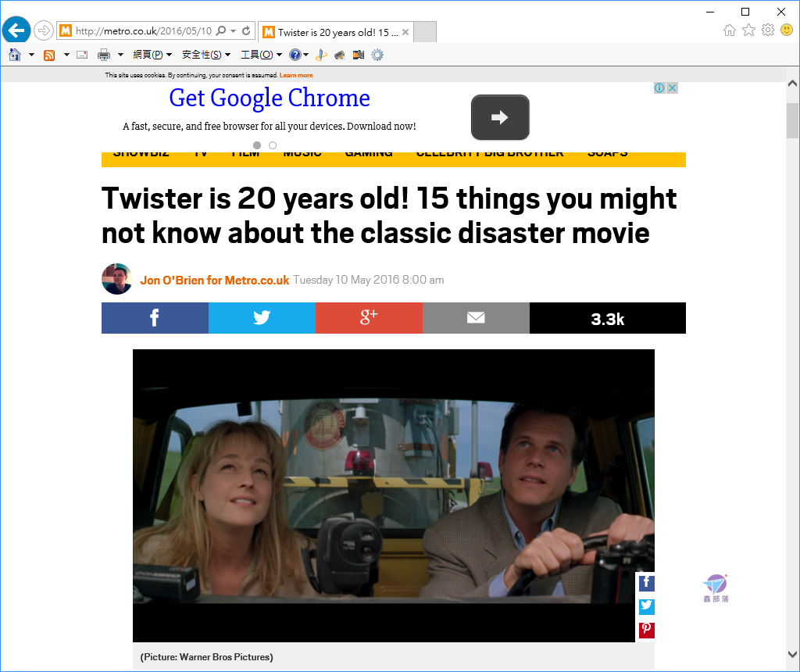This screenshot has height=672, width=800.
Task: Go back to the previous page
Action: coord(16,30)
